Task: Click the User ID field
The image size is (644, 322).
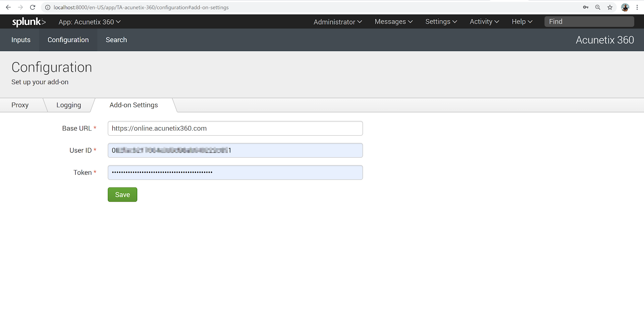Action: tap(235, 151)
